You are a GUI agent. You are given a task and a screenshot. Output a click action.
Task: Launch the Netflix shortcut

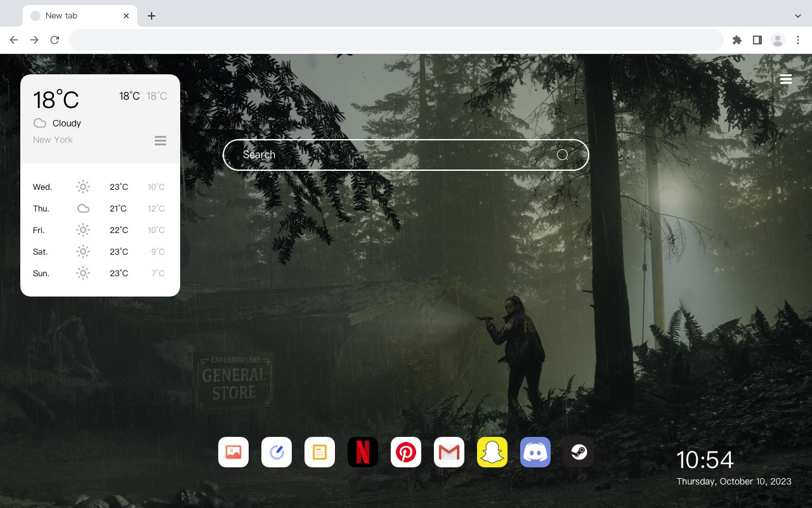point(363,452)
